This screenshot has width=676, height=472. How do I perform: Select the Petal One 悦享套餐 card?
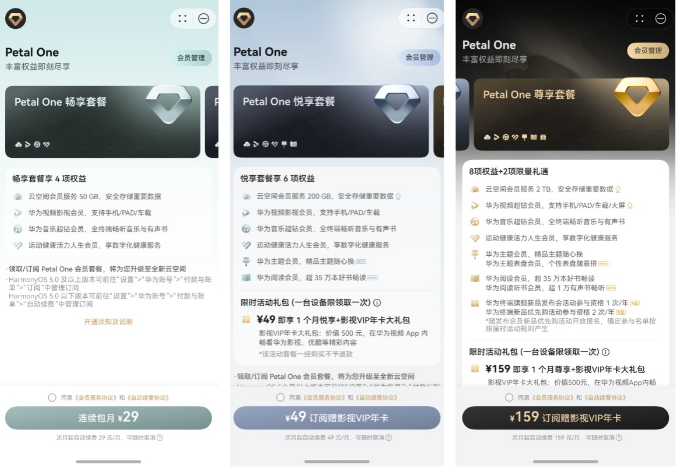[x=331, y=121]
